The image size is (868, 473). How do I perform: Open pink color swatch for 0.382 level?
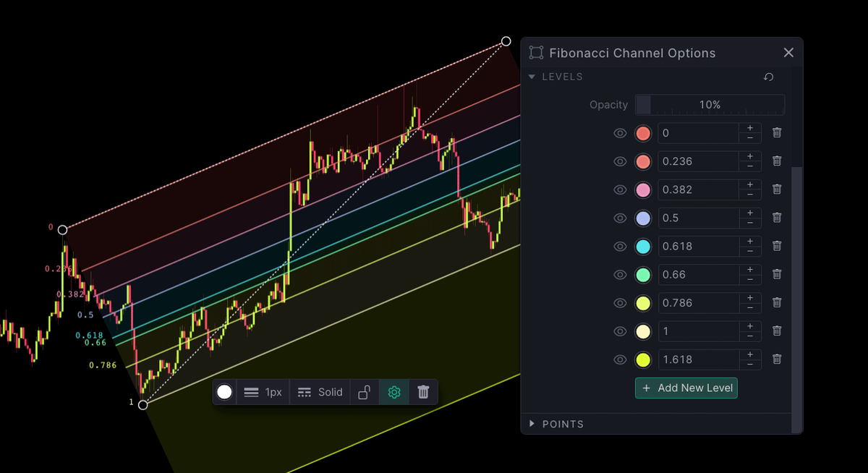643,189
